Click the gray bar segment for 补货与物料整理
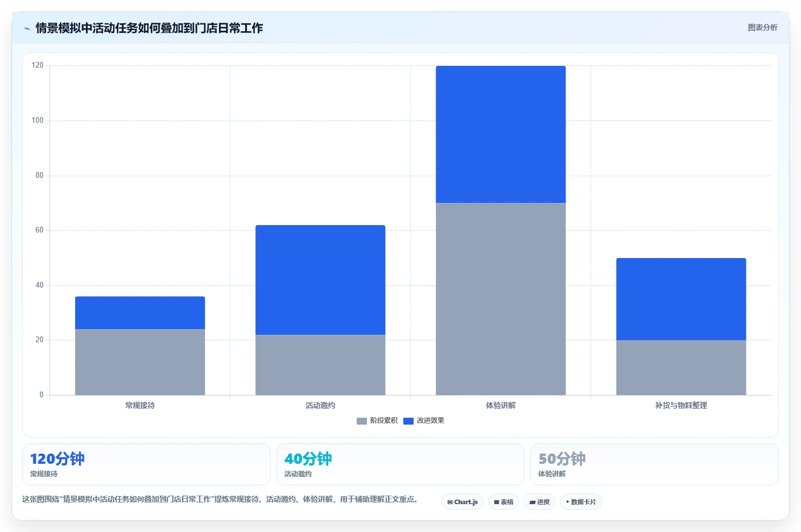 (x=681, y=368)
